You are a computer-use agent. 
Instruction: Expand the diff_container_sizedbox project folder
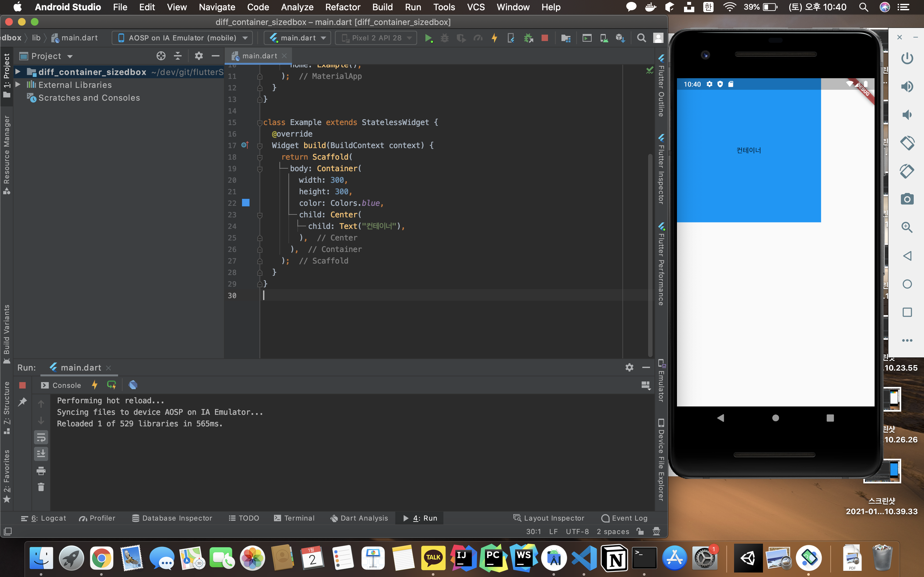click(x=18, y=72)
